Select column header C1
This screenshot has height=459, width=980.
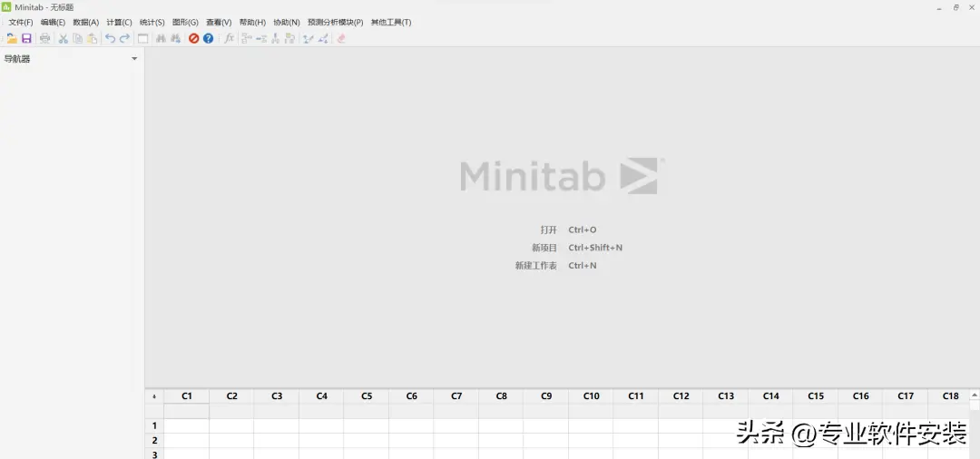[x=186, y=396]
